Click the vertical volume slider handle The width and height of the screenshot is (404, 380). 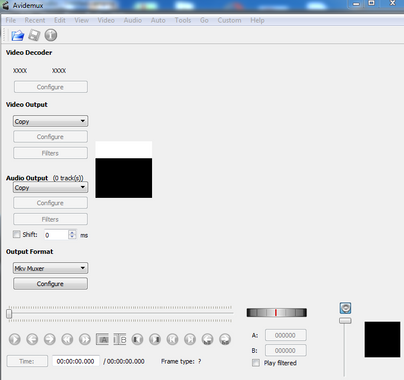coord(345,321)
